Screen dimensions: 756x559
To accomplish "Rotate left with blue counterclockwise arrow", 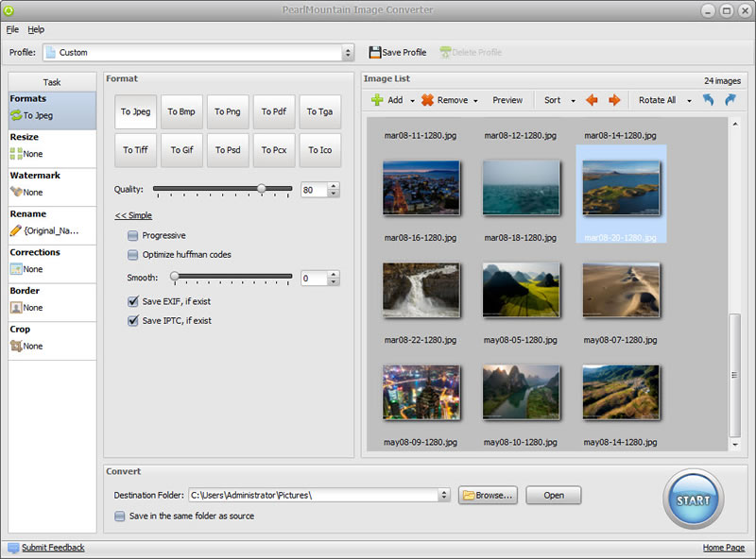I will click(708, 100).
